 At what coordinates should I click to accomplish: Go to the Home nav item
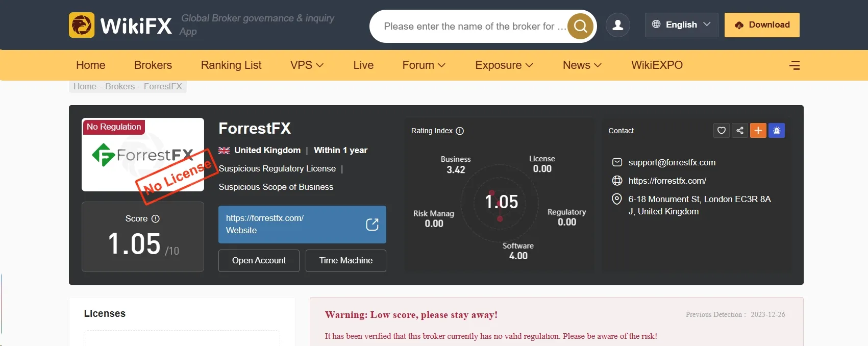[x=91, y=65]
